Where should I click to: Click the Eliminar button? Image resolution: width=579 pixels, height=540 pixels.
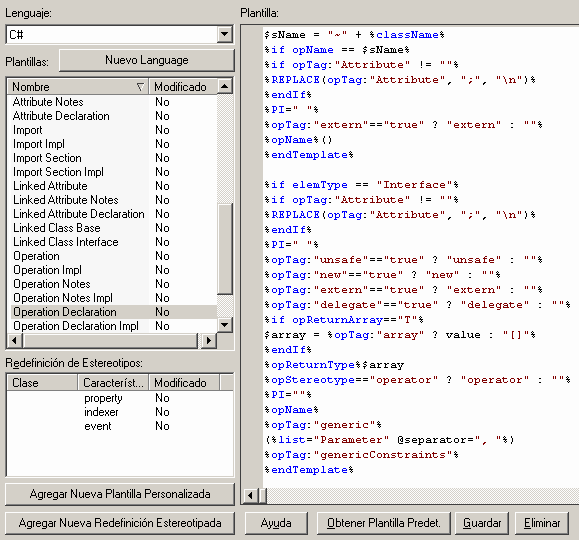(542, 523)
